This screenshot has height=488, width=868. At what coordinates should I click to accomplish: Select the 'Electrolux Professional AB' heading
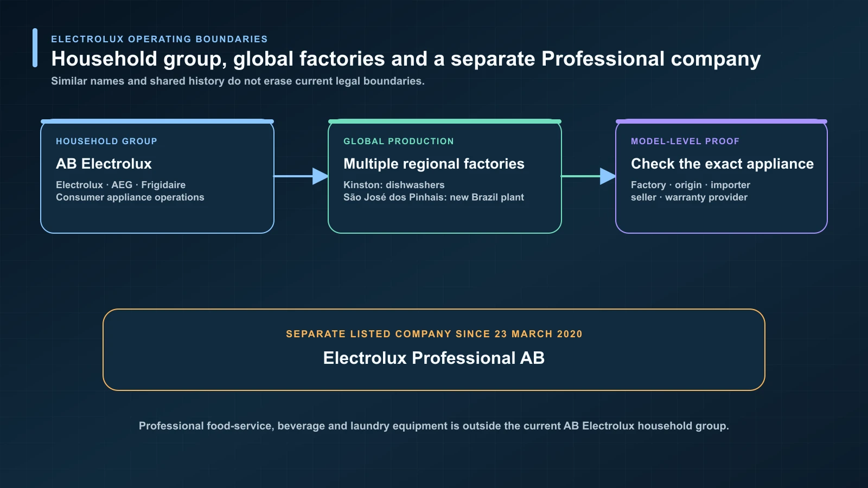434,358
